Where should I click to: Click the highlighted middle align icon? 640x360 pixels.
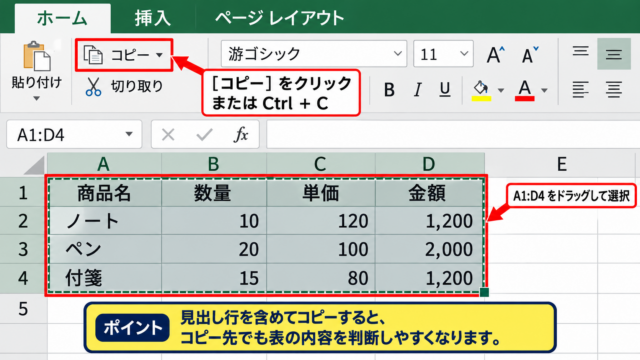coord(614,54)
